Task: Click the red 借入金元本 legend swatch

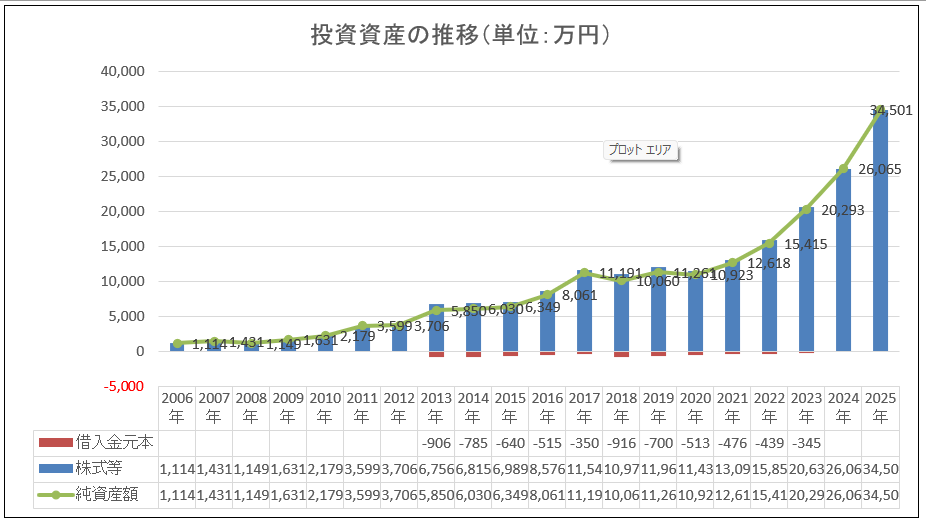Action: tap(53, 442)
